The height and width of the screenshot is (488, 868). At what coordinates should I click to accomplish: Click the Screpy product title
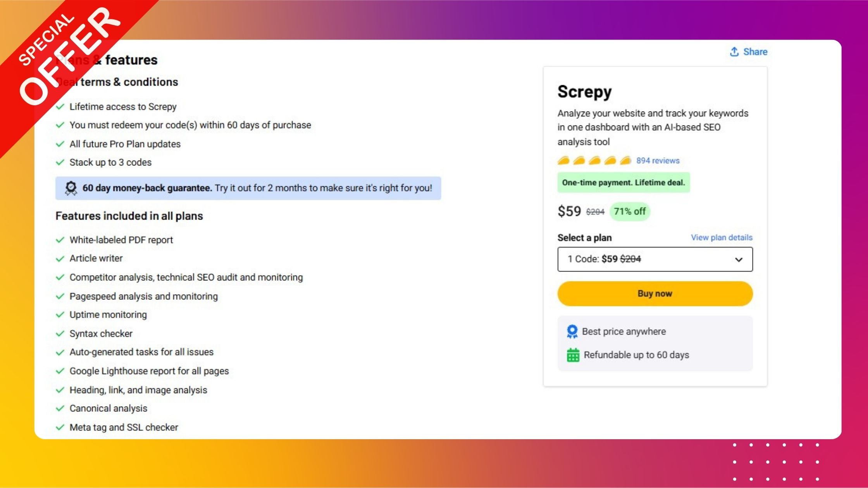tap(584, 92)
